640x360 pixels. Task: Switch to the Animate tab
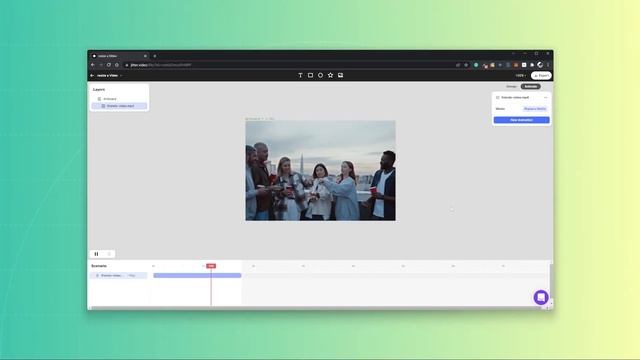[531, 87]
